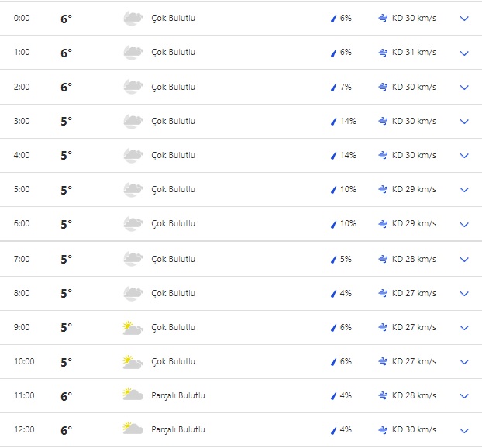Click the raindrop icon next to 14% at 3:00
Image resolution: width=482 pixels, height=448 pixels.
point(334,122)
